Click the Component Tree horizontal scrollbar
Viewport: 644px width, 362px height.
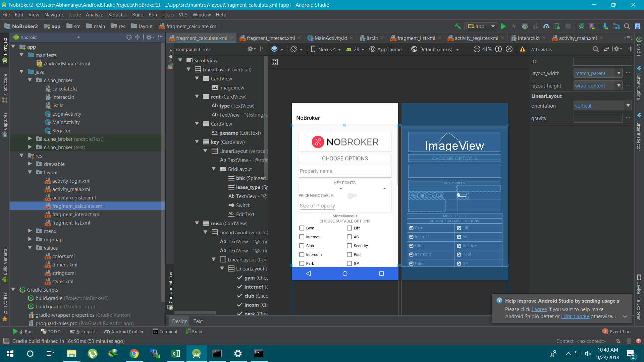pyautogui.click(x=195, y=312)
